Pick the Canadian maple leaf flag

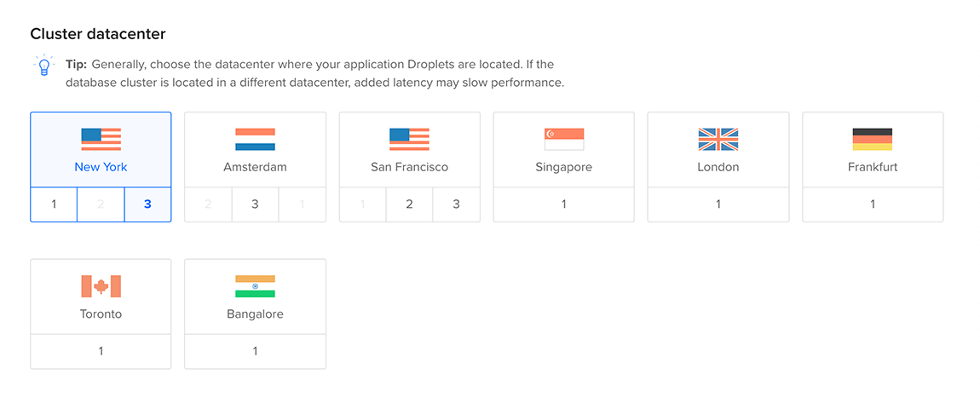(x=101, y=286)
